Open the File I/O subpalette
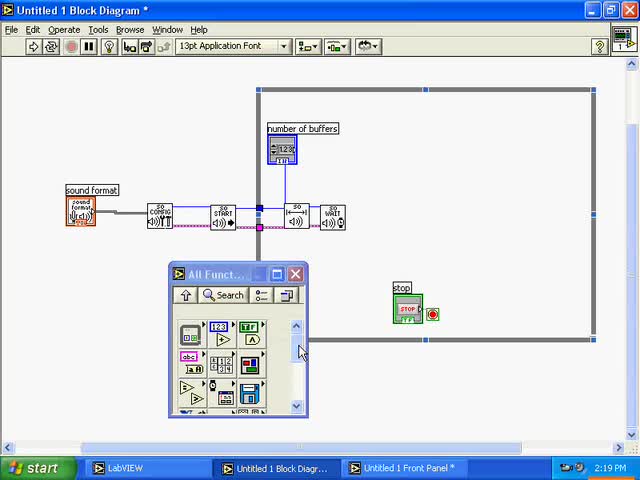Viewport: 640px width, 480px height. 251,393
